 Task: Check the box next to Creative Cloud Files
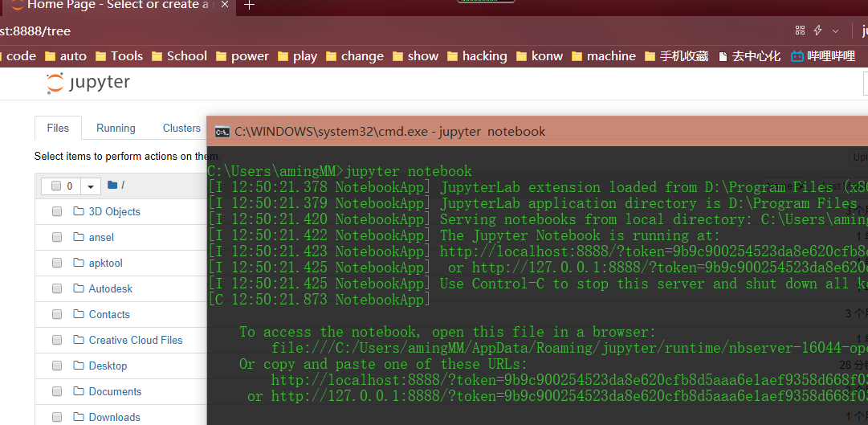click(x=56, y=340)
